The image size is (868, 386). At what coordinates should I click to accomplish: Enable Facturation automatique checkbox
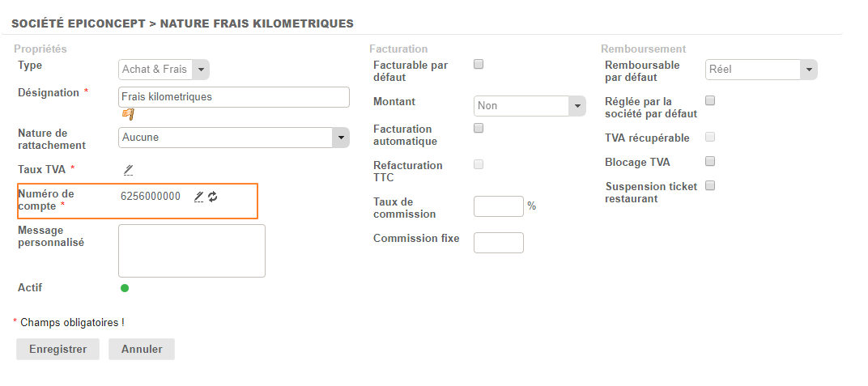[x=479, y=128]
